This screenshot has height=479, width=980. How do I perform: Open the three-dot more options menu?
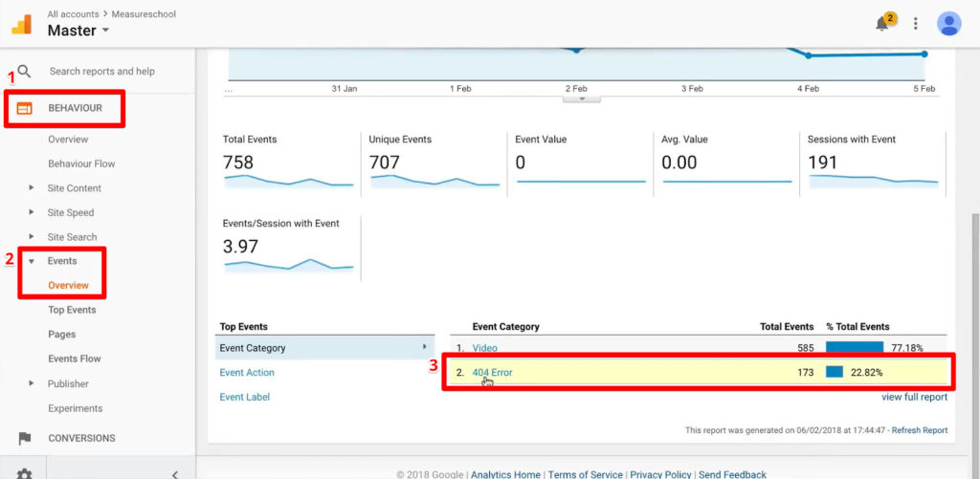[916, 24]
